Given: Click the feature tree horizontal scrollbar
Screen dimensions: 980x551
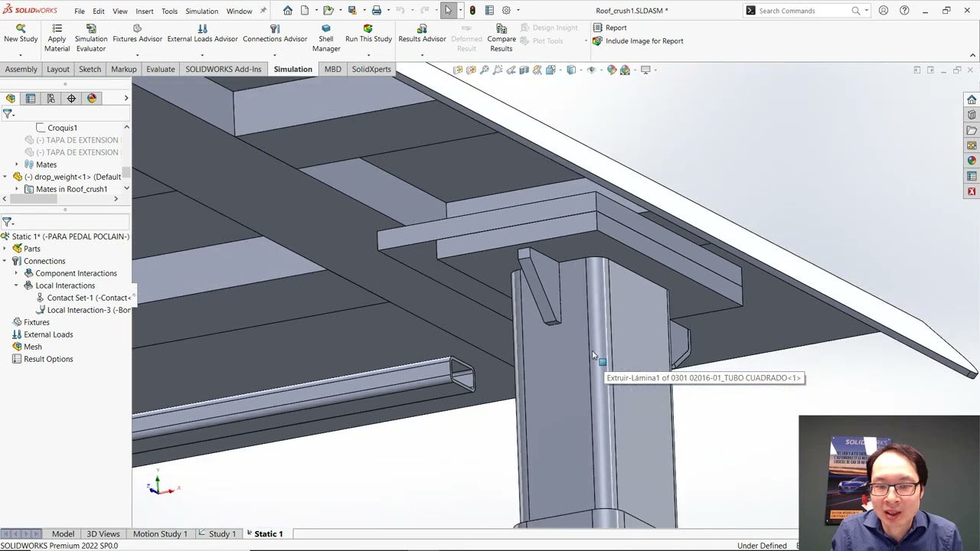Looking at the screenshot, I should coord(34,199).
